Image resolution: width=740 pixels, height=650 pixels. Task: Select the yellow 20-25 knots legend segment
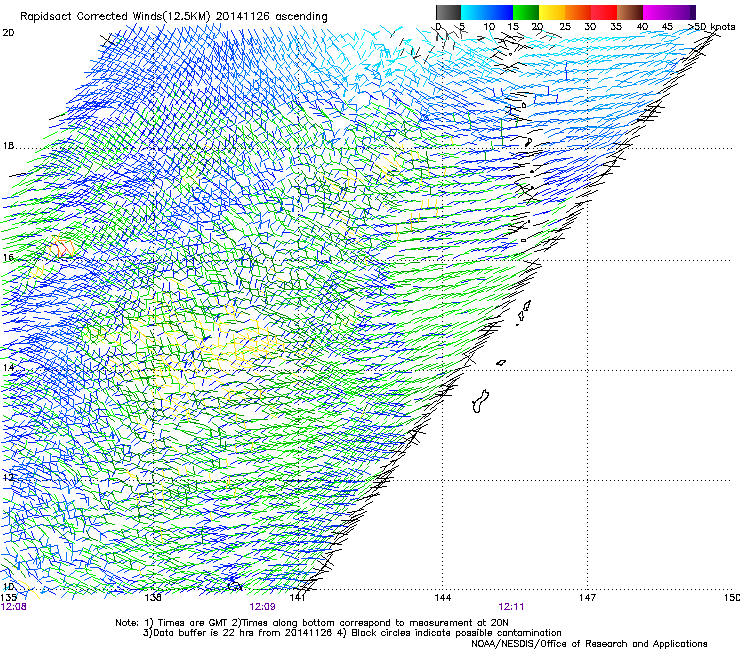pos(552,12)
